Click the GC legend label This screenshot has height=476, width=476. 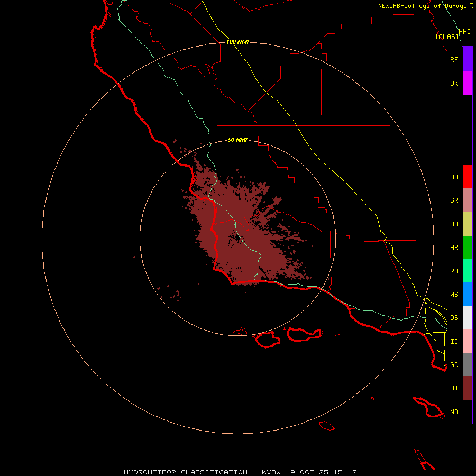tap(454, 365)
